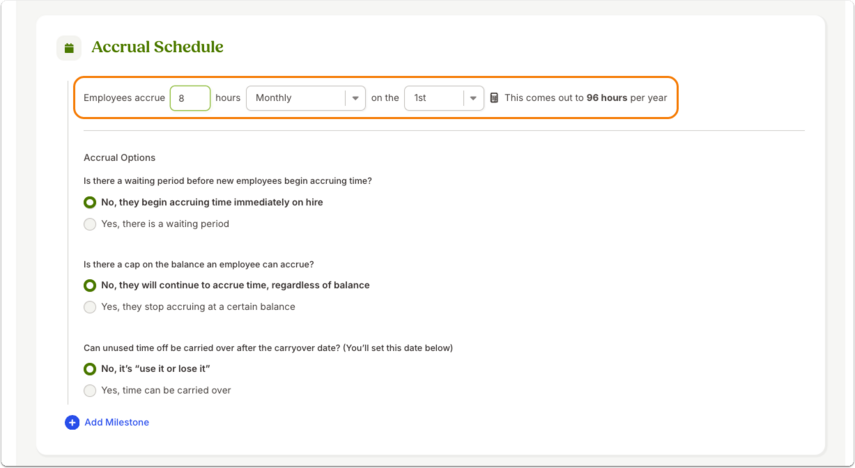855x468 pixels.
Task: Click the carryover date question text
Action: (x=268, y=348)
